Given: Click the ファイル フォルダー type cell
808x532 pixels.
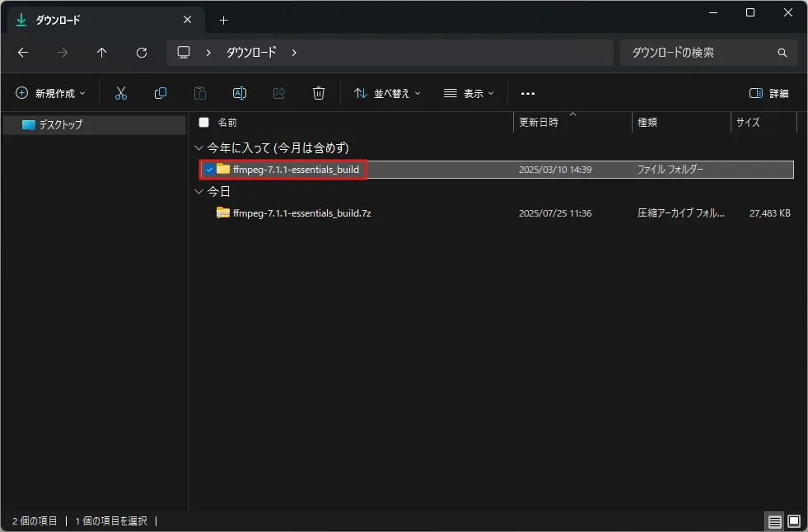Looking at the screenshot, I should 670,170.
